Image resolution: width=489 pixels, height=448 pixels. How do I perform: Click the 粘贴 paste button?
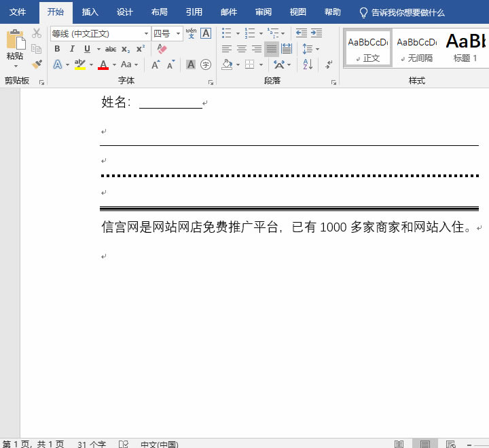coord(14,46)
